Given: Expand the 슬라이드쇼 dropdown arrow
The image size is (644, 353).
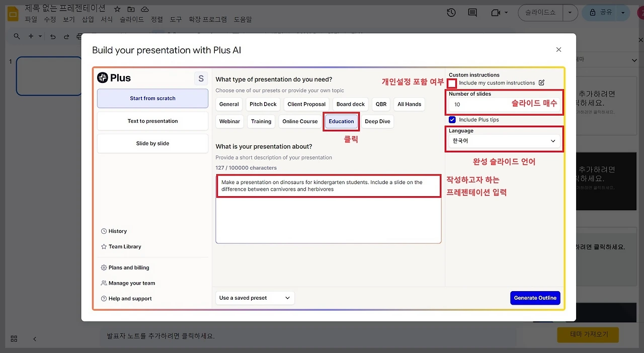Looking at the screenshot, I should tap(570, 13).
